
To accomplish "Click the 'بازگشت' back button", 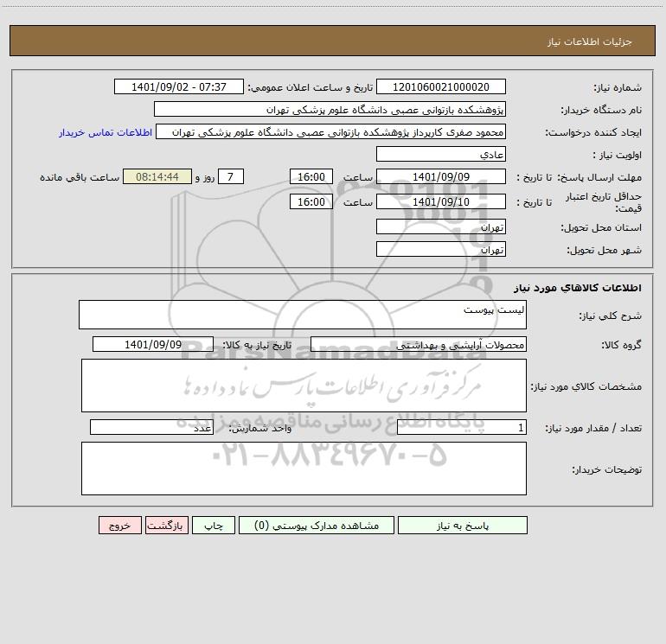I will 166,525.
